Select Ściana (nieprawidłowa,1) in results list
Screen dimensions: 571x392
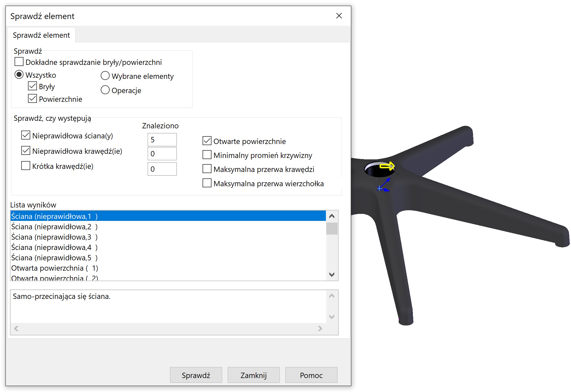coord(168,216)
